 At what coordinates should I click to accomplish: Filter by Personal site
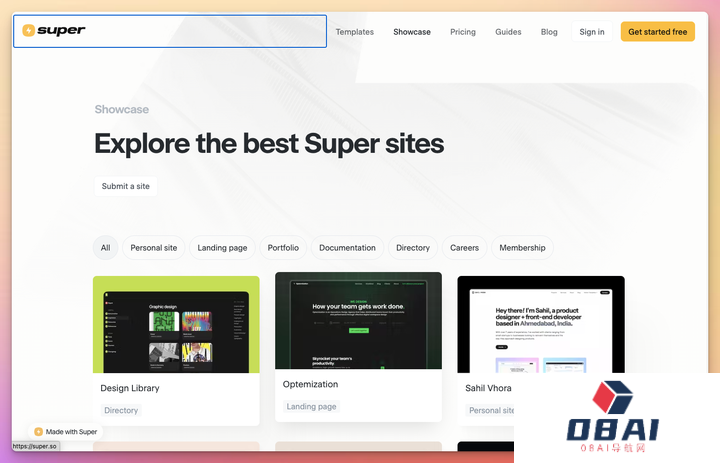(154, 248)
